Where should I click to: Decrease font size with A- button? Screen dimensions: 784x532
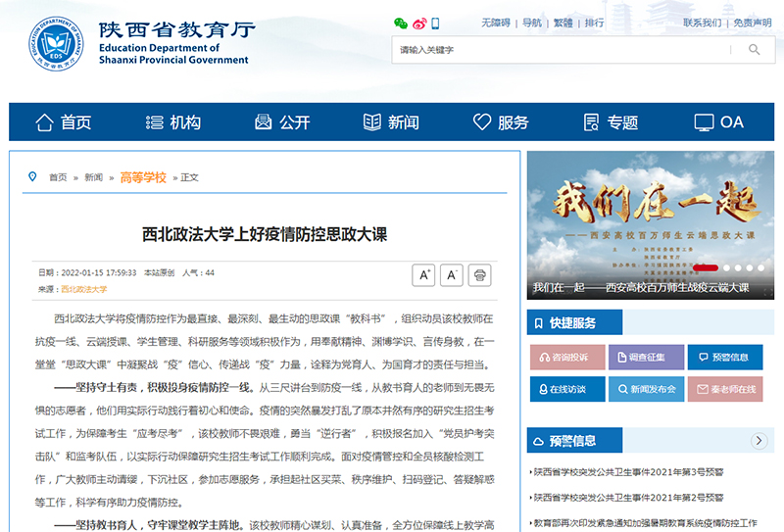[x=452, y=275]
